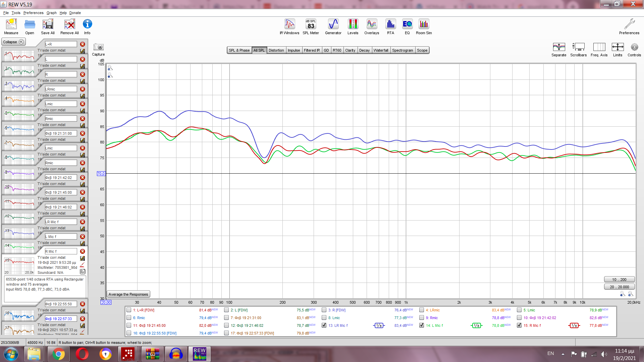Collapse the measurements panel
644x362 pixels.
tap(13, 42)
